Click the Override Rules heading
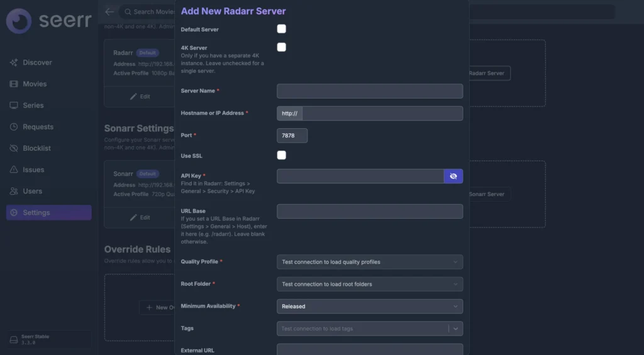Viewport: 644px width, 355px height. coord(137,249)
